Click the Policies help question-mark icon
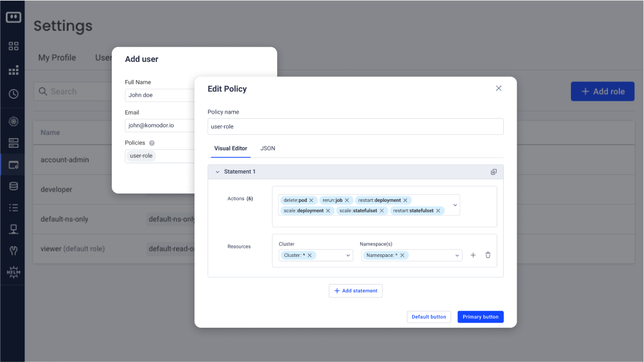Viewport: 644px width, 362px height. click(x=152, y=143)
